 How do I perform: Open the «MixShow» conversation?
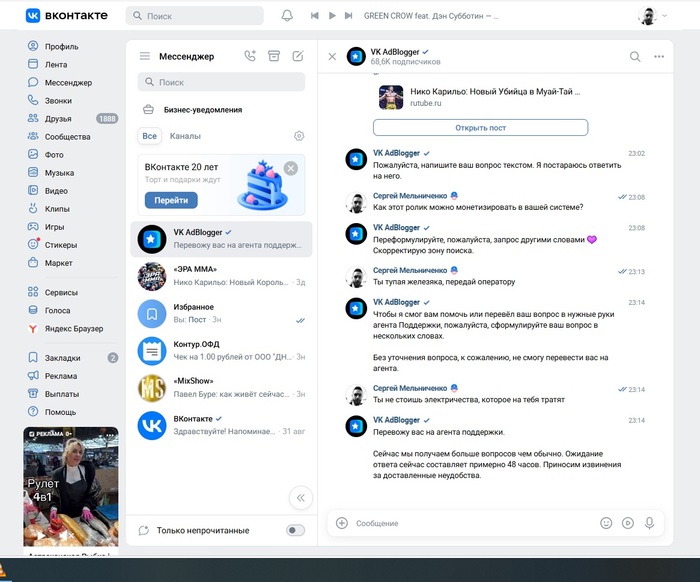point(221,388)
